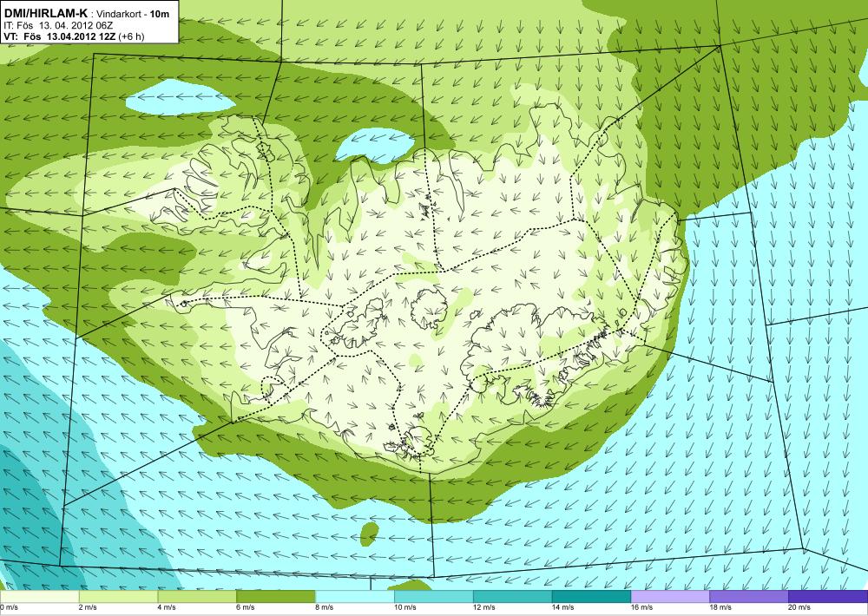Select the pale cyan 8–10 m/s legend swatch
The width and height of the screenshot is (868, 616).
[355, 597]
